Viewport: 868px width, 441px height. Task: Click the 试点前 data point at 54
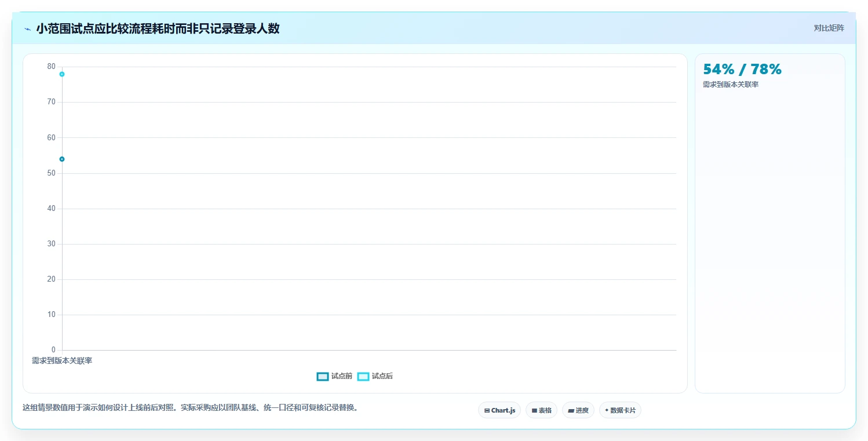click(62, 159)
